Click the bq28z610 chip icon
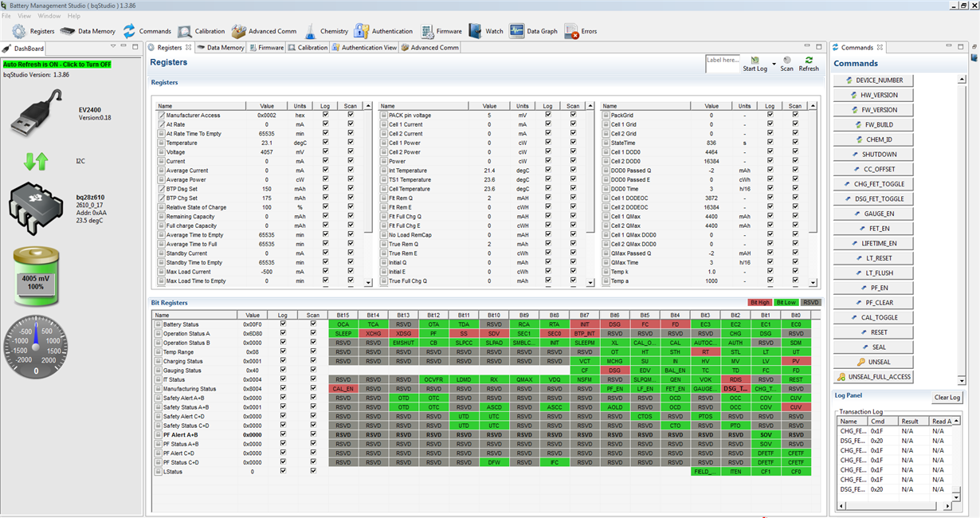980x518 pixels. (x=36, y=209)
